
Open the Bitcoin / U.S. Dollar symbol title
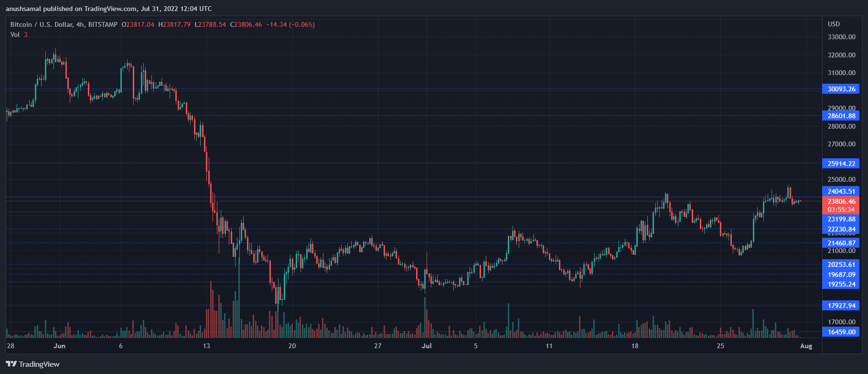click(x=64, y=24)
